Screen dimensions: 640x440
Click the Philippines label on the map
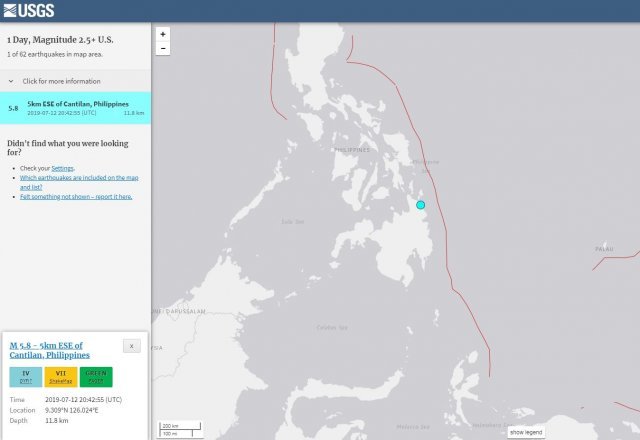click(x=351, y=150)
